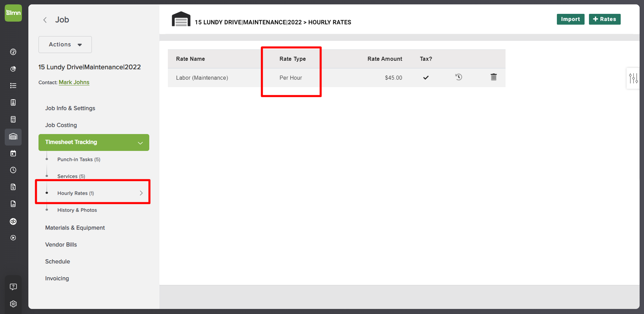The image size is (644, 314).
Task: Open the task list icon in sidebar
Action: pos(13,85)
